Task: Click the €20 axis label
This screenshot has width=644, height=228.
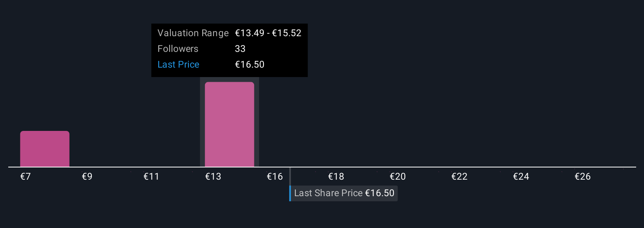Action: 398,177
